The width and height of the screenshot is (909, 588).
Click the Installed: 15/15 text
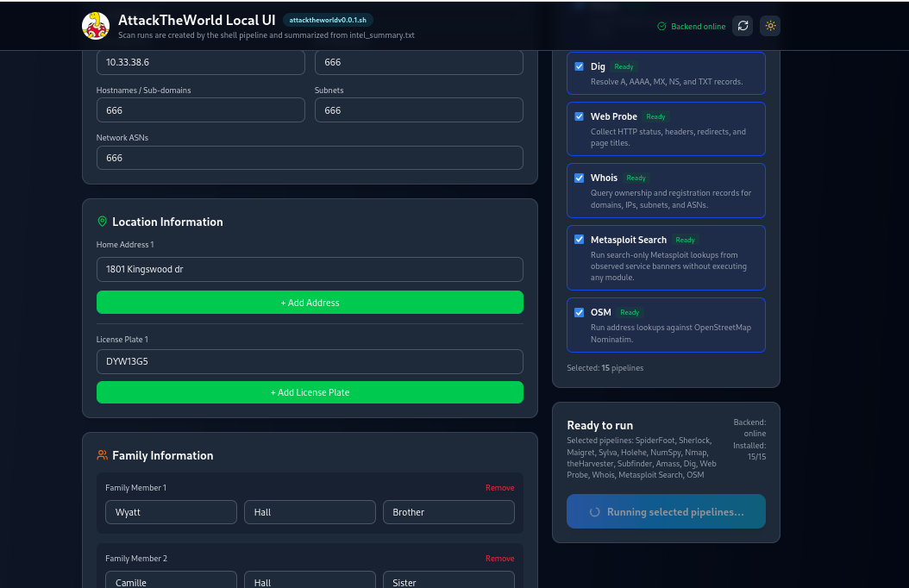point(749,451)
